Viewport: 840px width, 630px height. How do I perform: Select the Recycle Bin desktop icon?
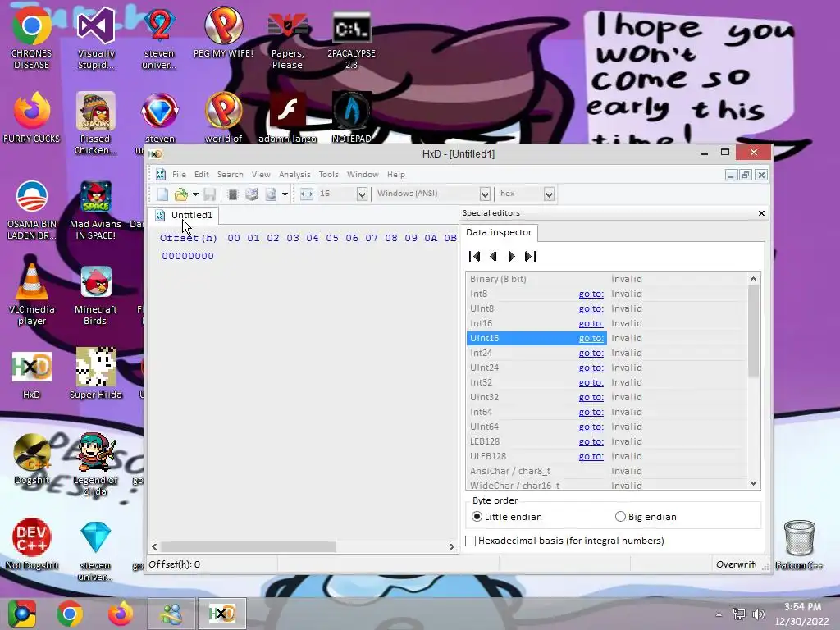(x=799, y=546)
